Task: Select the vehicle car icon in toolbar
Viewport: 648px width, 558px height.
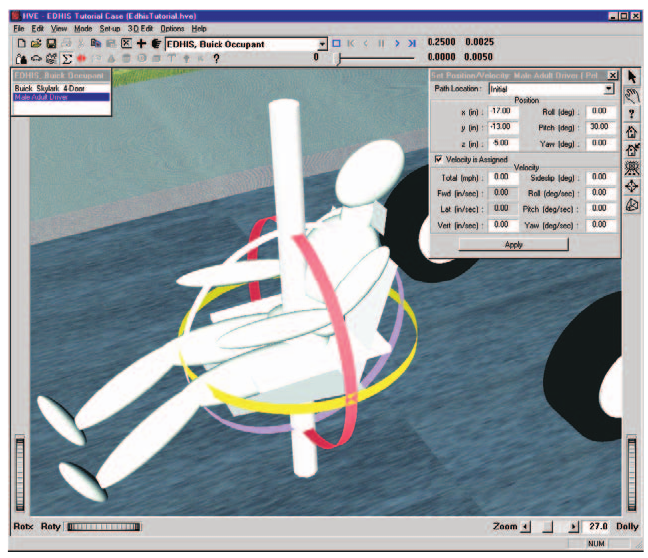Action: tap(36, 59)
